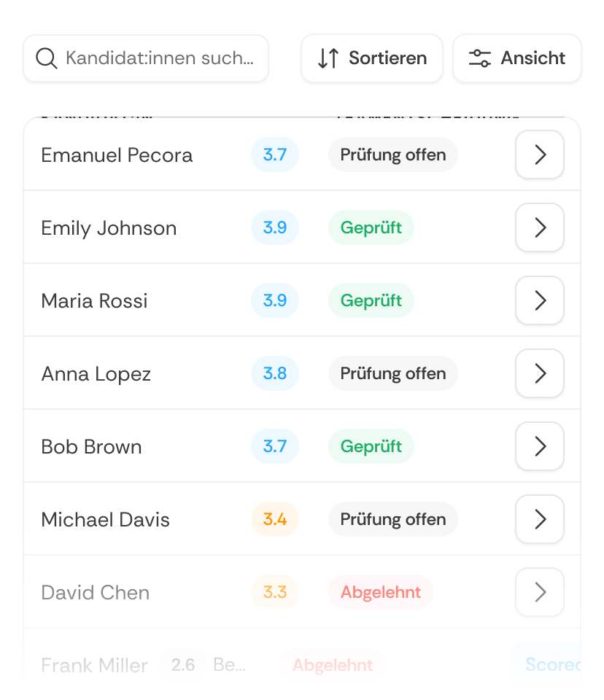The image size is (604, 700).
Task: Click Michael Davis's 3.4 score badge
Action: [275, 518]
